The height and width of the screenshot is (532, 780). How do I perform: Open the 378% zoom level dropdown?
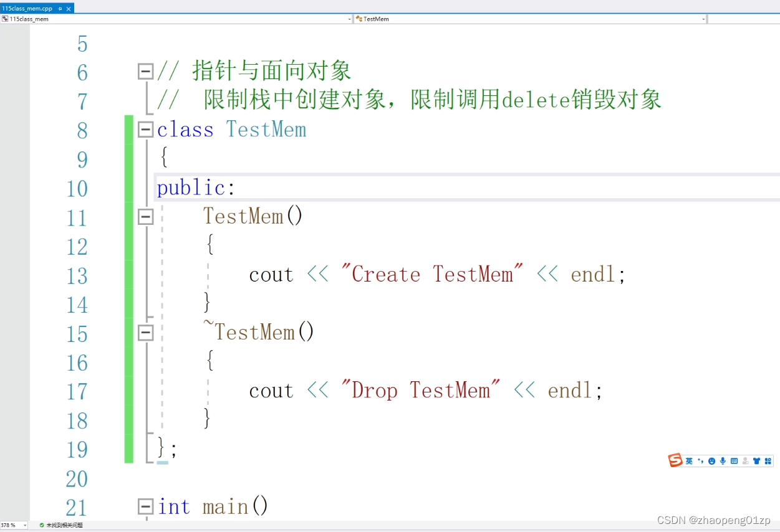[24, 525]
